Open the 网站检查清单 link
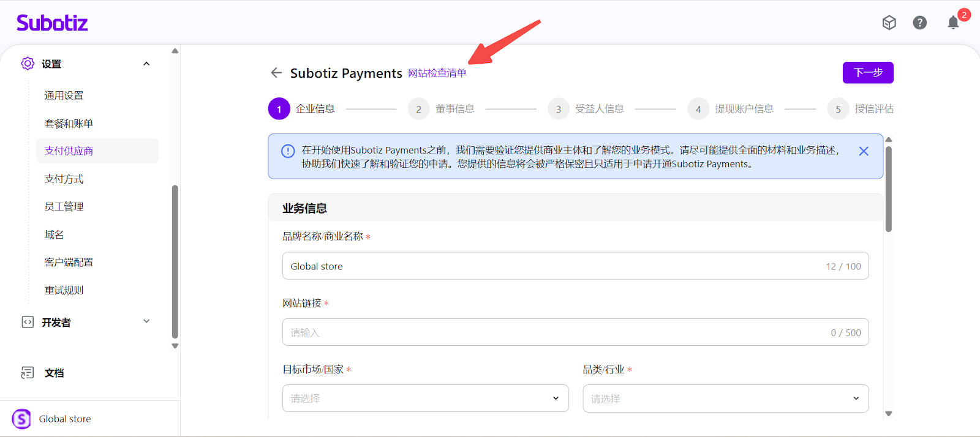The image size is (980, 437). [437, 73]
